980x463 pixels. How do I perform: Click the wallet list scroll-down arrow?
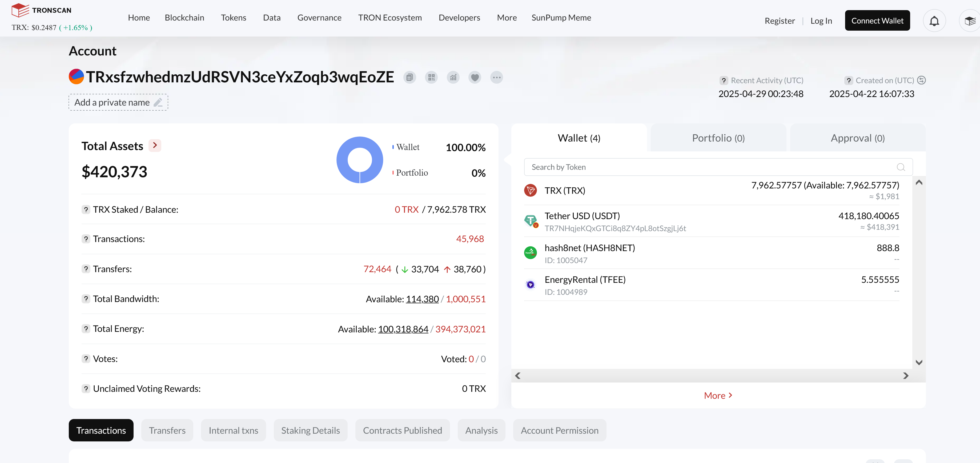(919, 363)
